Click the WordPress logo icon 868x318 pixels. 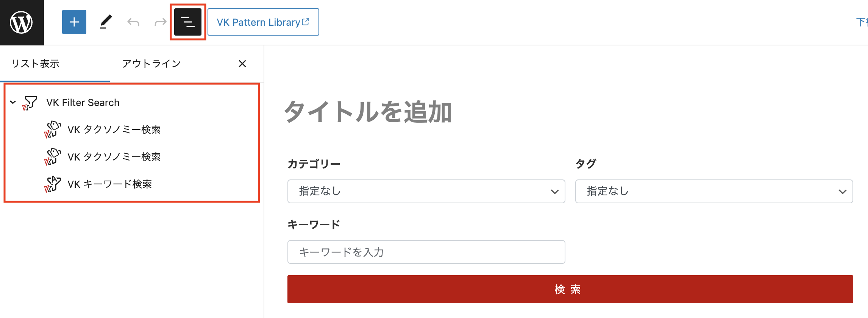22,22
